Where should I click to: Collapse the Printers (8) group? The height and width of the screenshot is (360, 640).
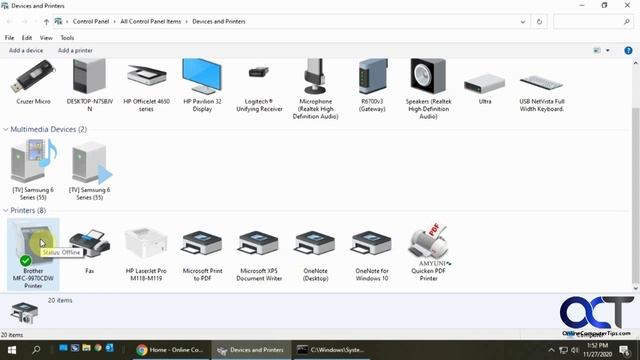(x=5, y=211)
